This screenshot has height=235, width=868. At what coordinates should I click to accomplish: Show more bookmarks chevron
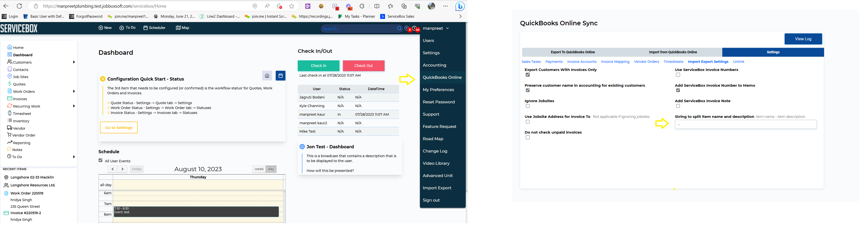pos(460,16)
